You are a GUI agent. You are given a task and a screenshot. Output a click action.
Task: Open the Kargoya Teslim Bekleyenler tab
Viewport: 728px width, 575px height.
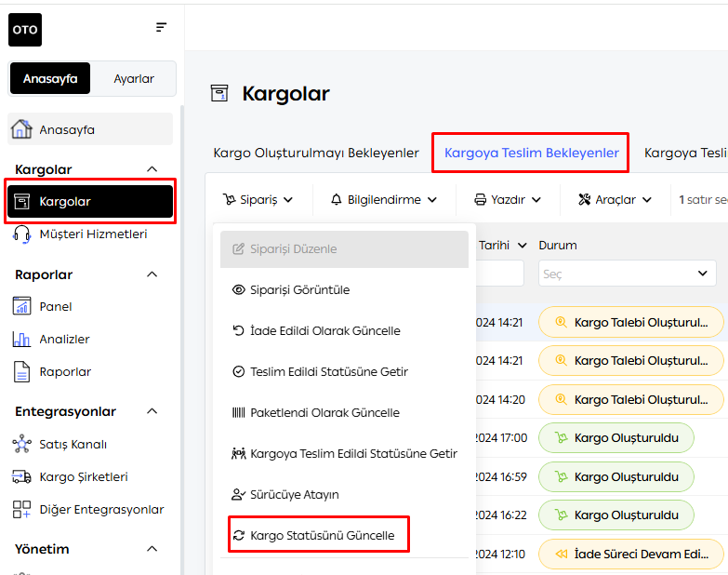pyautogui.click(x=532, y=153)
